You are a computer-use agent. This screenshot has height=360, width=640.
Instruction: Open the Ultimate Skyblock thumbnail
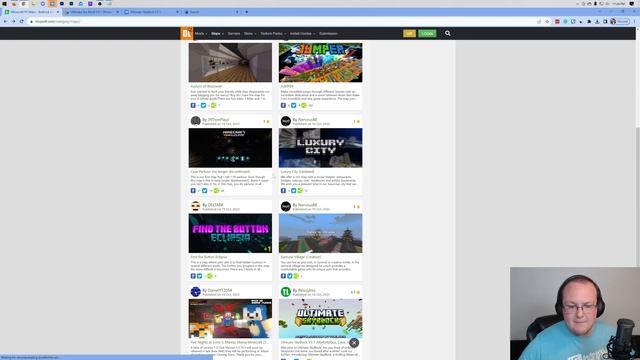pos(320,318)
